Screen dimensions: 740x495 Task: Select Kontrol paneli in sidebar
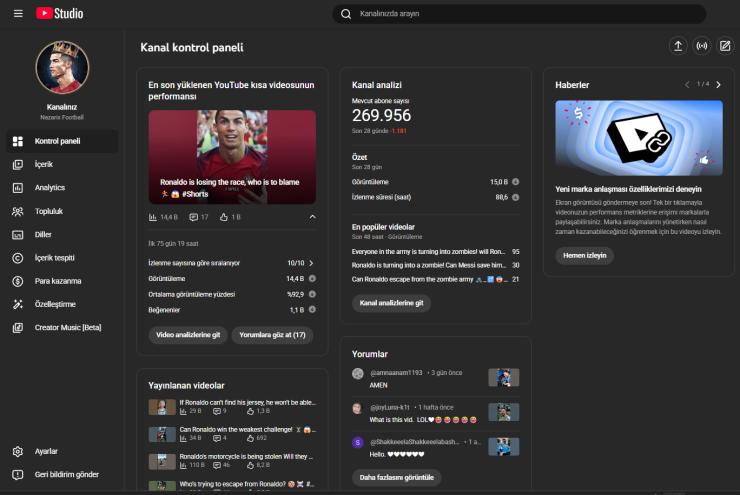point(62,141)
